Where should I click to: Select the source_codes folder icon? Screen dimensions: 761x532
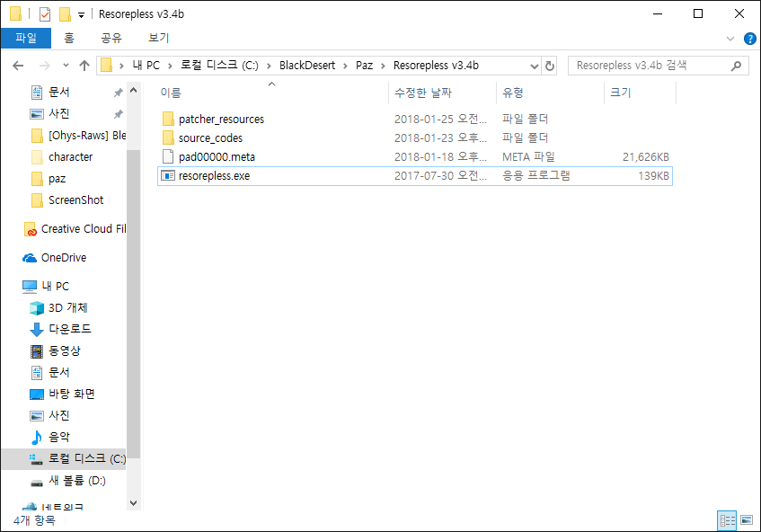pos(167,137)
